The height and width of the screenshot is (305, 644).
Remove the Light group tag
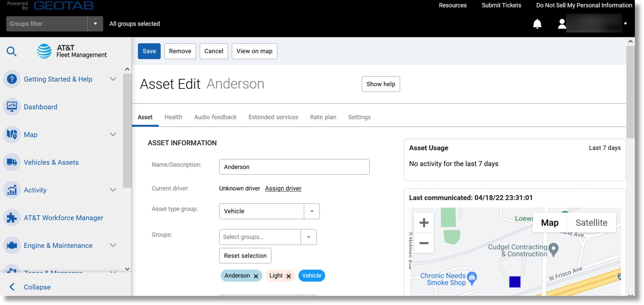(x=288, y=276)
